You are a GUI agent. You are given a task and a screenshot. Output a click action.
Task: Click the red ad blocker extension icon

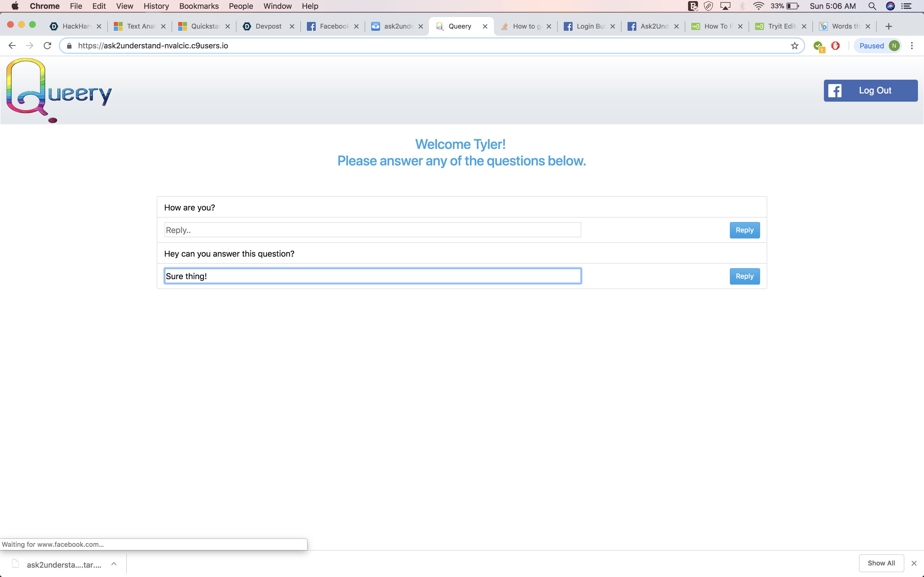click(x=835, y=46)
